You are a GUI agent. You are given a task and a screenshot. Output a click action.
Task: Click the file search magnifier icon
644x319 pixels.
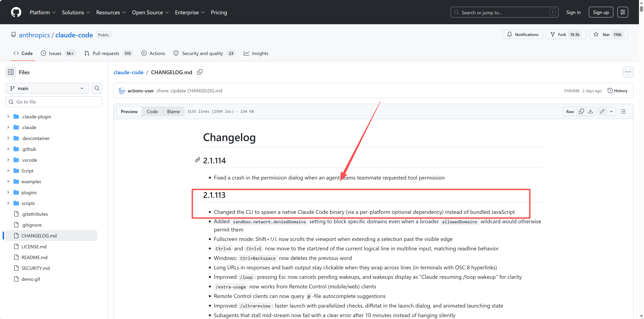pyautogui.click(x=97, y=88)
